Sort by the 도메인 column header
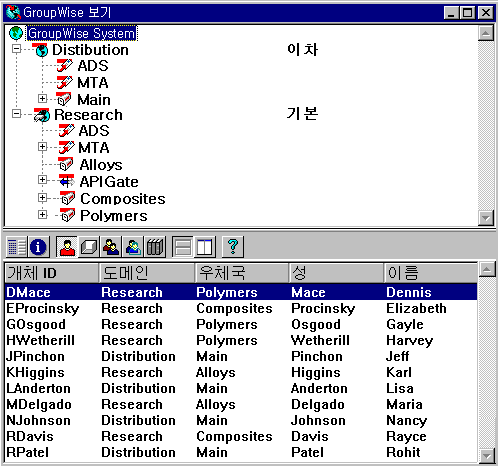This screenshot has width=498, height=466. [x=147, y=273]
